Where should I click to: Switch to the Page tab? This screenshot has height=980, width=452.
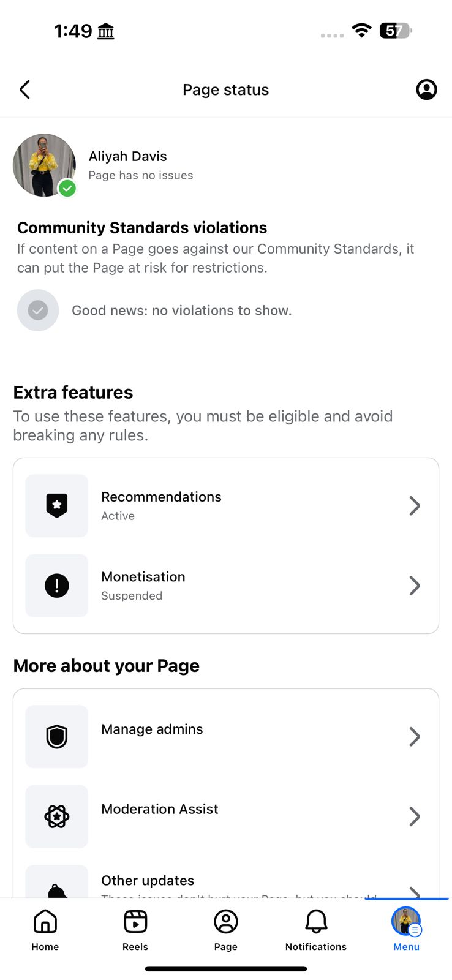[226, 929]
